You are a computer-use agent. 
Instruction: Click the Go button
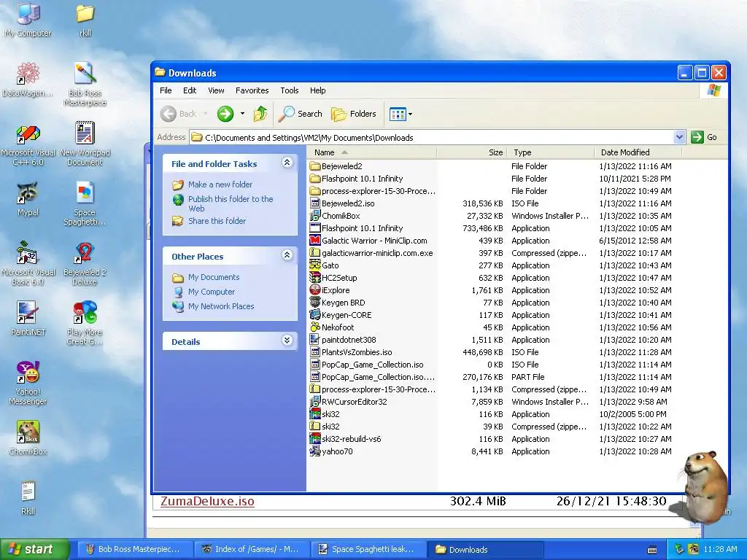705,137
